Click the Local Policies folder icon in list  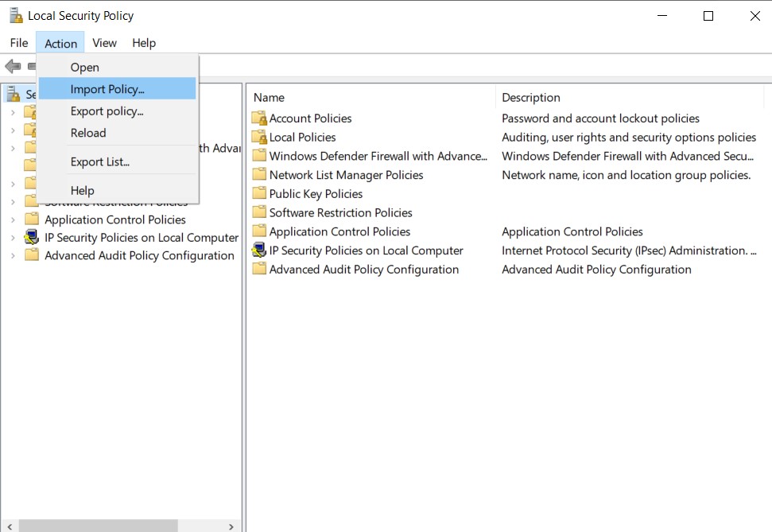(259, 137)
